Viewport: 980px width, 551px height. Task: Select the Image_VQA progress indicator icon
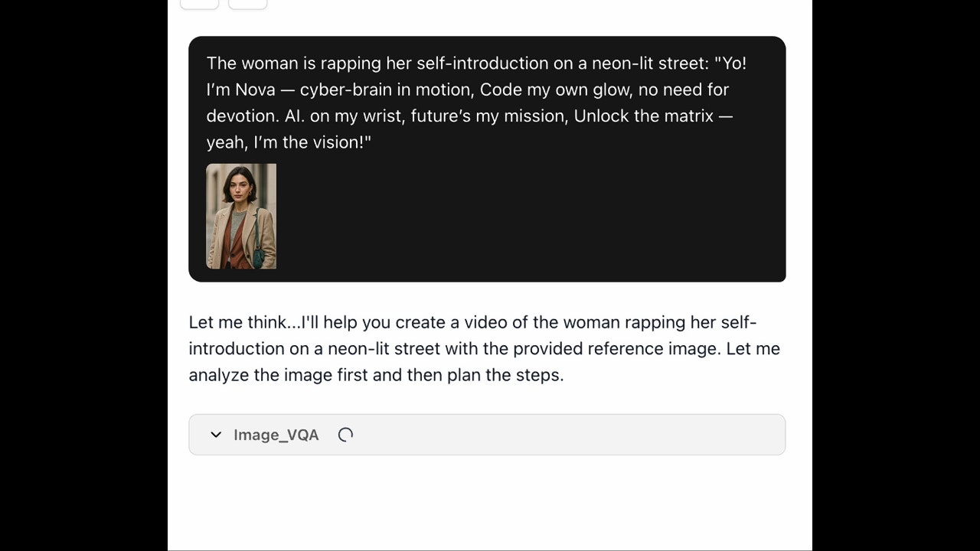click(x=345, y=434)
